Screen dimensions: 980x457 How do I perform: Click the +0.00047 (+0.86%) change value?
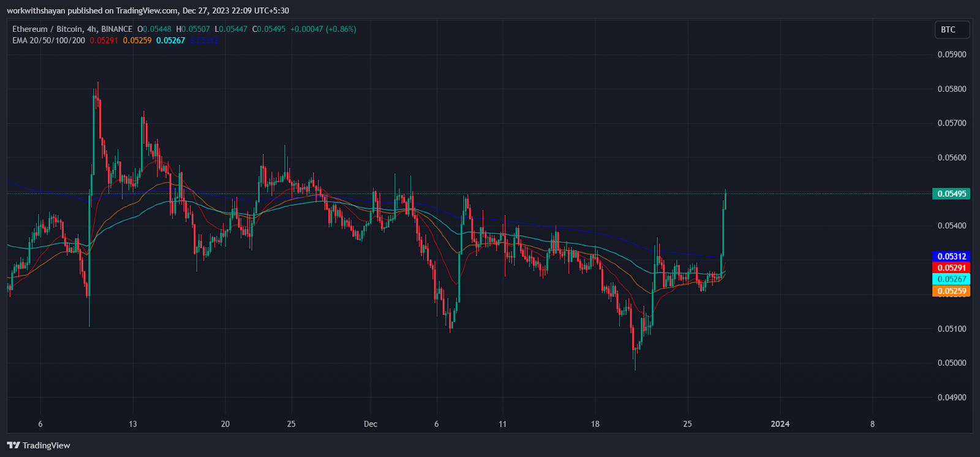[323, 29]
